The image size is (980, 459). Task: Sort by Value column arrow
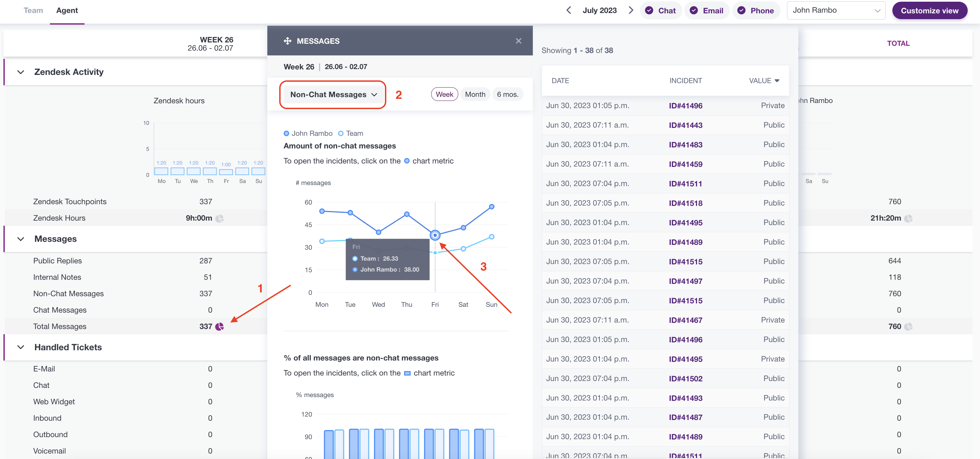(777, 81)
